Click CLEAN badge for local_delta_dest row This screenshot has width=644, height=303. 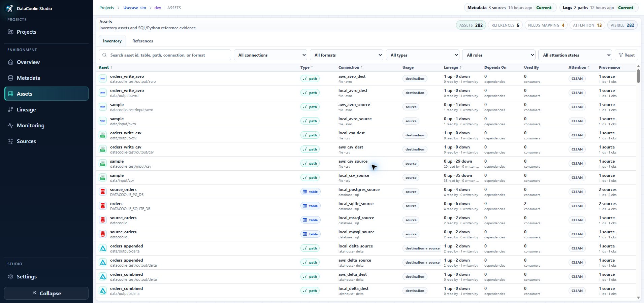(577, 291)
